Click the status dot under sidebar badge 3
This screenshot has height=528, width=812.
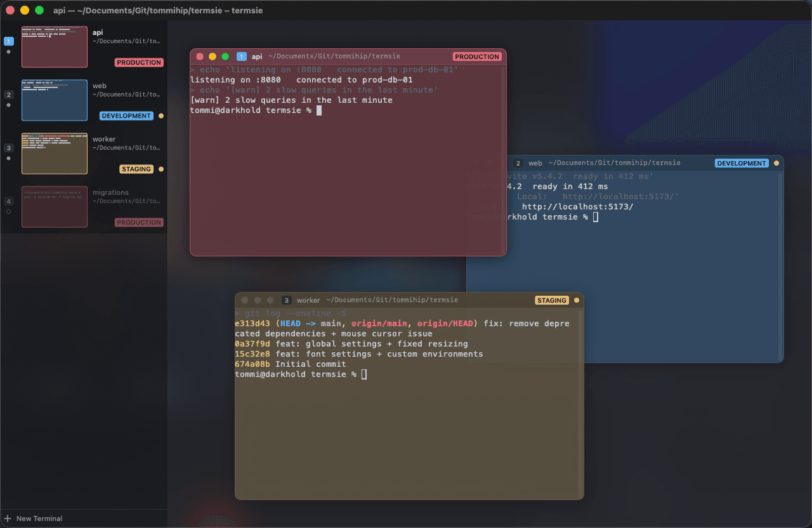click(8, 159)
